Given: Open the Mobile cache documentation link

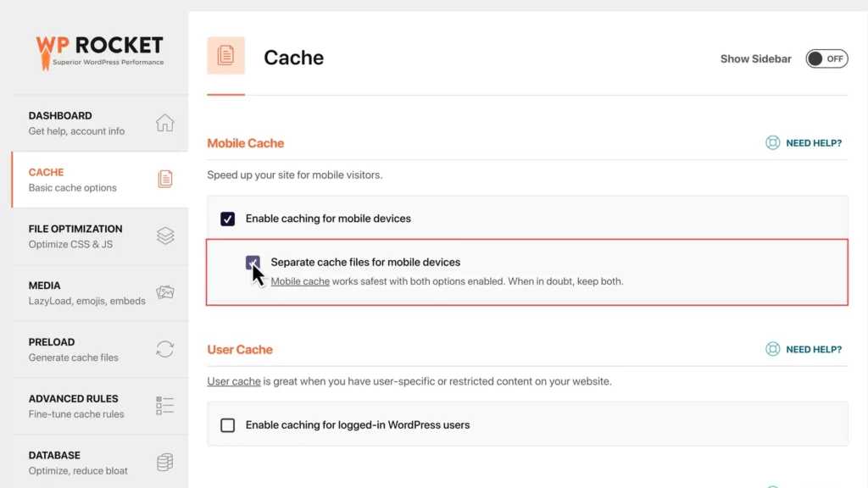Looking at the screenshot, I should coord(300,281).
